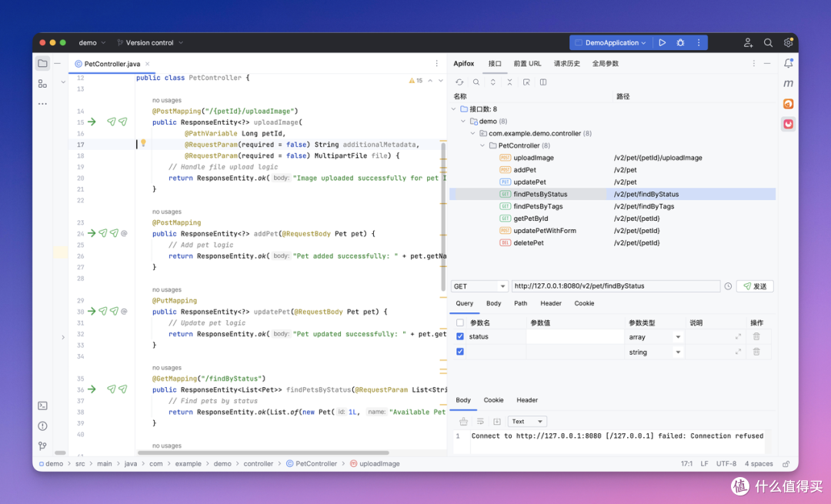Expand all nodes in Apifox tree
Image resolution: width=831 pixels, height=504 pixels.
(493, 82)
